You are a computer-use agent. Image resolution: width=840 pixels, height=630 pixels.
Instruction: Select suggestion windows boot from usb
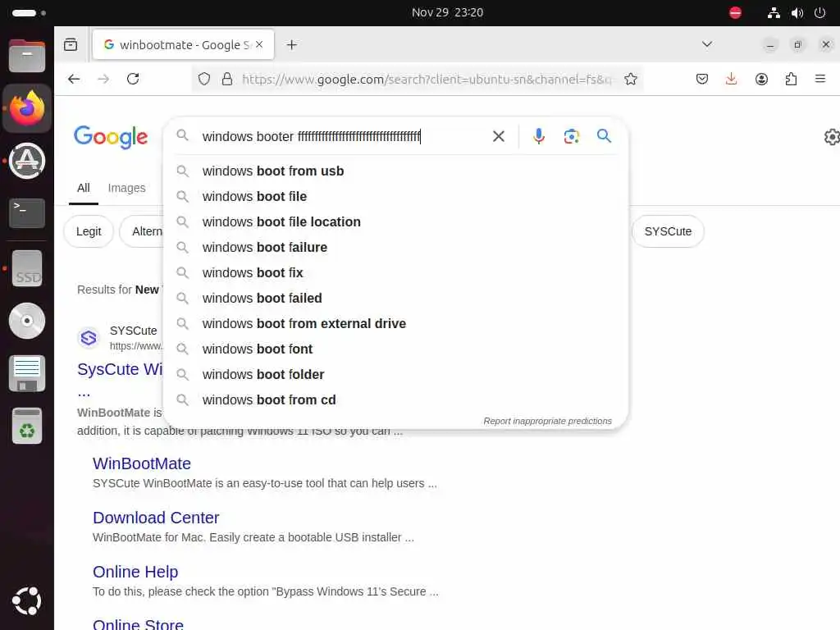395,171
